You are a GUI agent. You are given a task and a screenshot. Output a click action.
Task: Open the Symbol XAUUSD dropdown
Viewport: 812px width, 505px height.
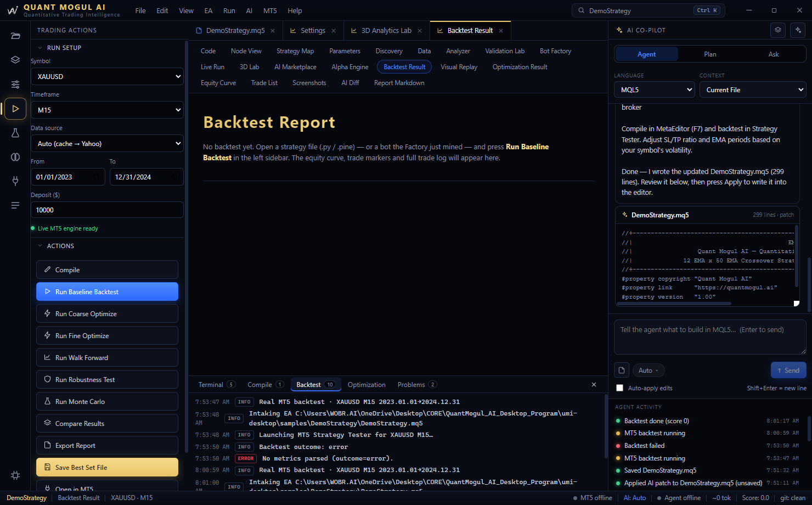coord(107,76)
